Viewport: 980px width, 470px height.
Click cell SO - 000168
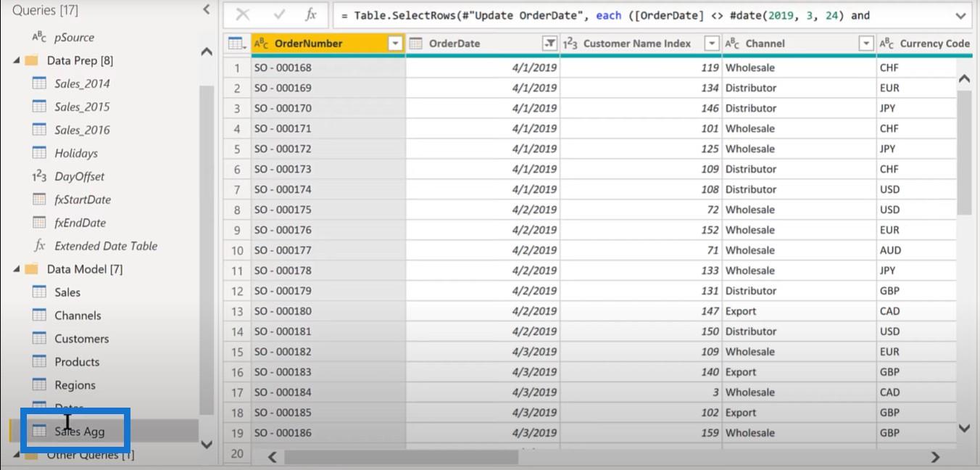point(328,67)
